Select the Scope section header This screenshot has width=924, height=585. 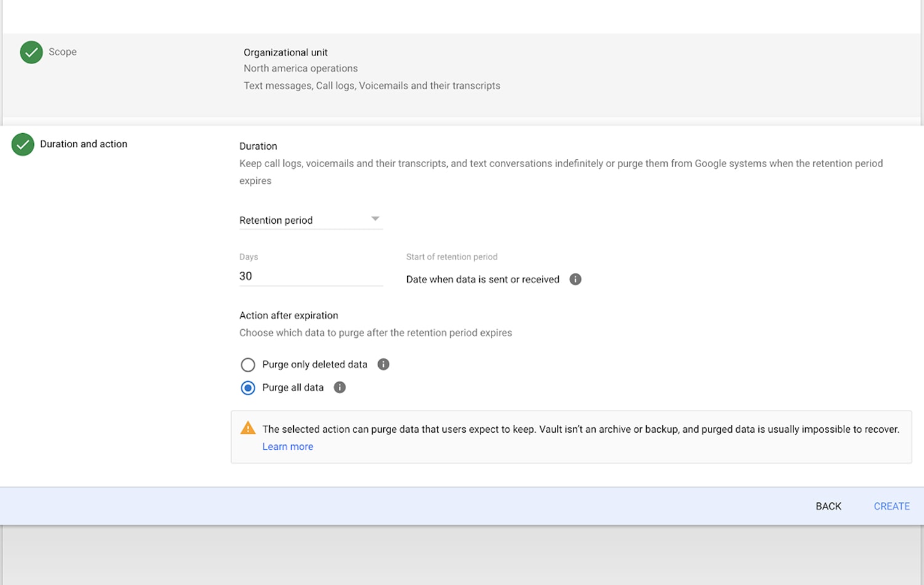[x=62, y=52]
